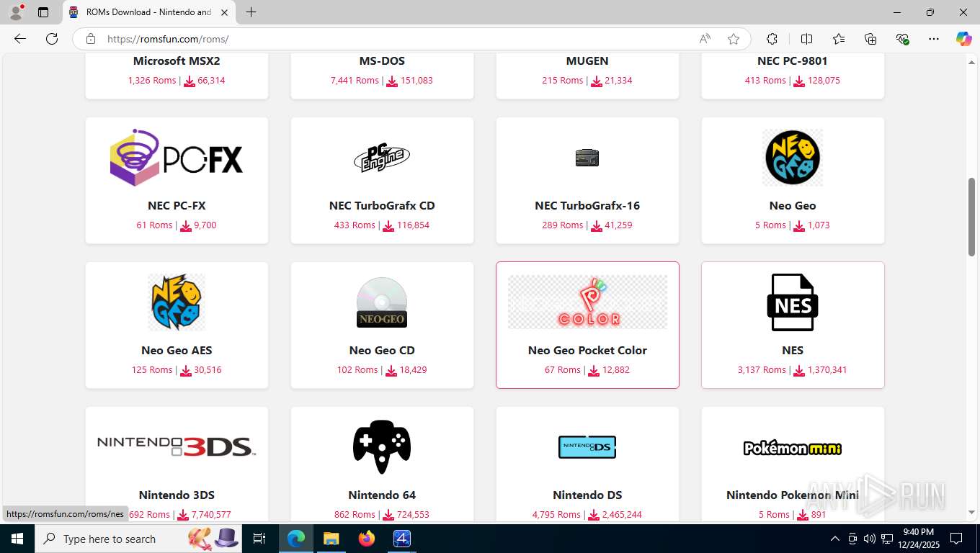Click the Nintendo DS title link
The height and width of the screenshot is (553, 980).
tap(587, 495)
